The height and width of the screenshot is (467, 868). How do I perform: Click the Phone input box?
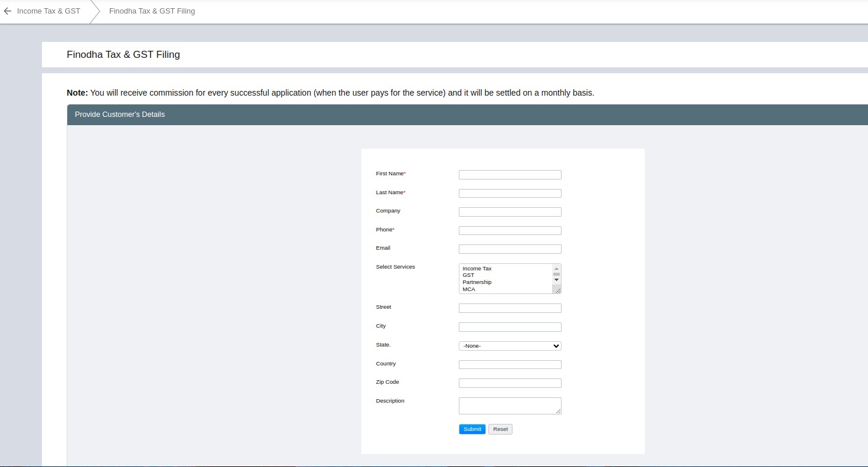[510, 231]
